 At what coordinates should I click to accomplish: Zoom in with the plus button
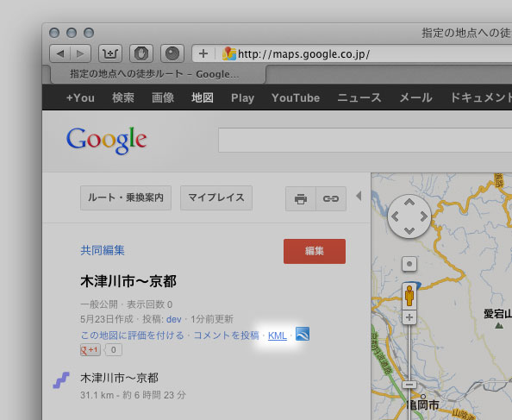point(409,317)
